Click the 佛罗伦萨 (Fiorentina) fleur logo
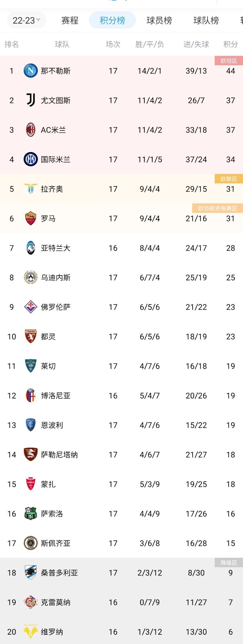This screenshot has width=243, height=644. [x=30, y=307]
